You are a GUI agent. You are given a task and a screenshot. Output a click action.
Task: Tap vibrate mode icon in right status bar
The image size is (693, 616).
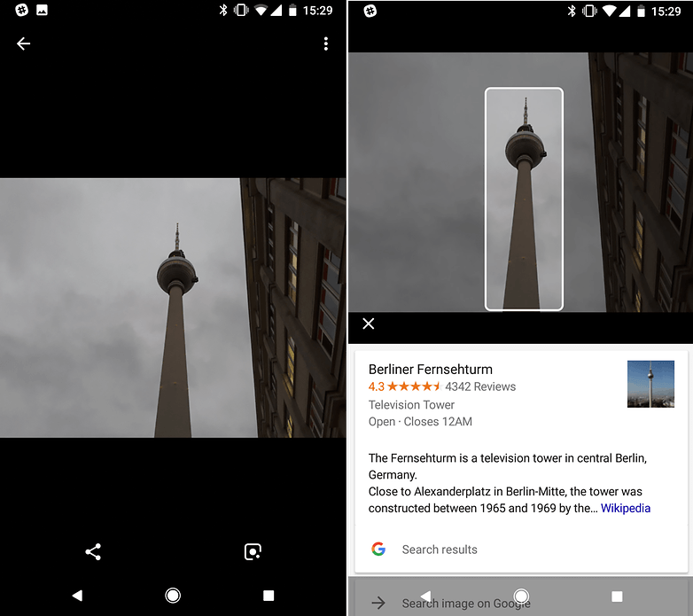click(589, 11)
